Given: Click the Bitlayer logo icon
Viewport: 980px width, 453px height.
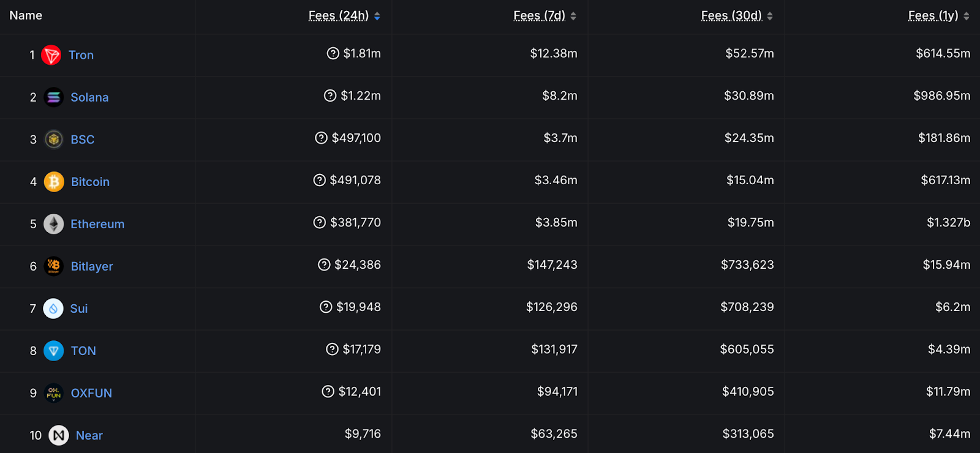Looking at the screenshot, I should [x=54, y=266].
